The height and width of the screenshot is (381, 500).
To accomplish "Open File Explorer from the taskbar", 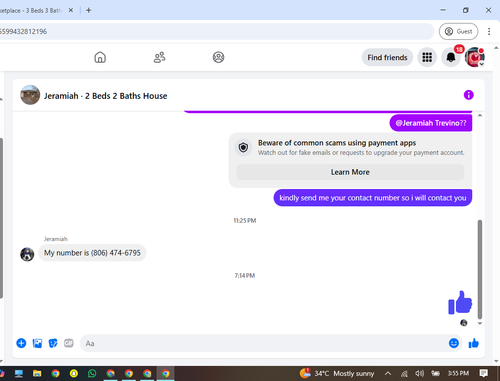I will 37,373.
